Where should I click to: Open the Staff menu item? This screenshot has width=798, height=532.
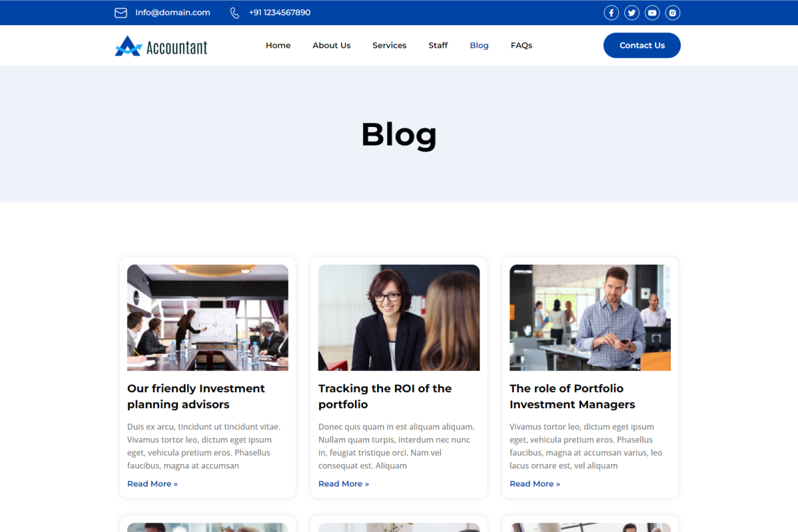(438, 45)
